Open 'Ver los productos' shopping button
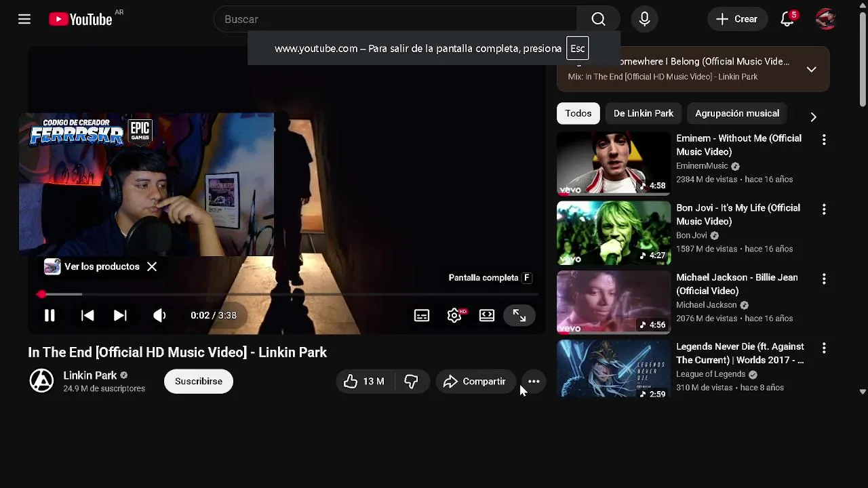 coord(92,266)
